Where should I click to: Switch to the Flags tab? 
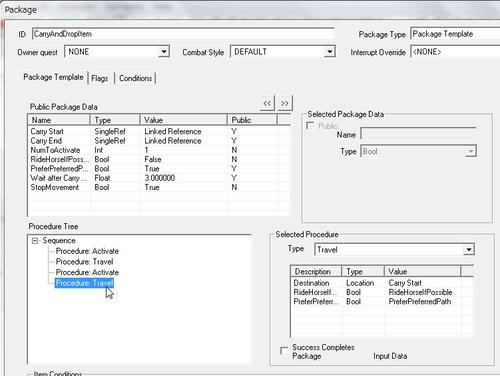(x=100, y=78)
